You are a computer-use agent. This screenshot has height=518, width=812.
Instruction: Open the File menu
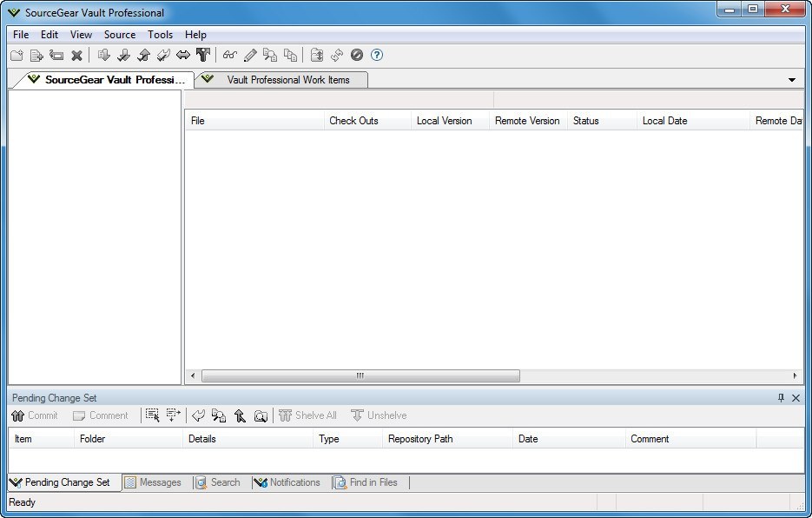[x=21, y=35]
